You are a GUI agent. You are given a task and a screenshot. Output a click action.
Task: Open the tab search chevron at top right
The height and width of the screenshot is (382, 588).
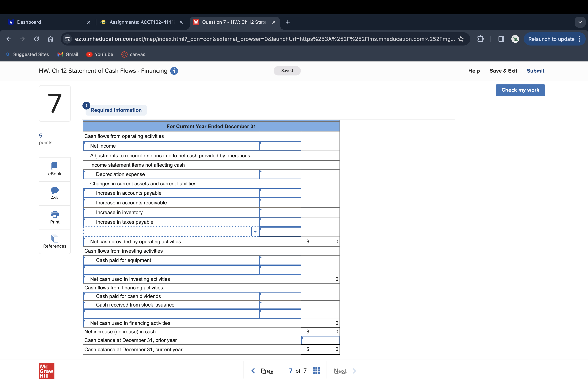click(x=580, y=22)
